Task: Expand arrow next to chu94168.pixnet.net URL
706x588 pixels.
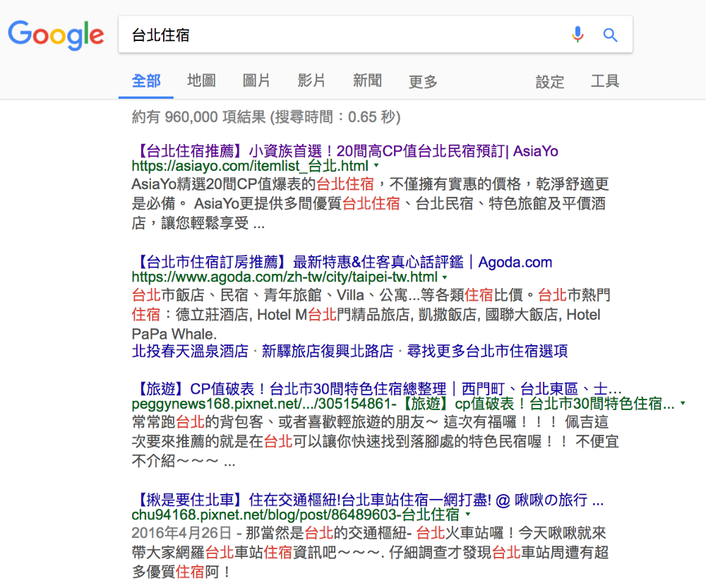Action: (x=468, y=514)
